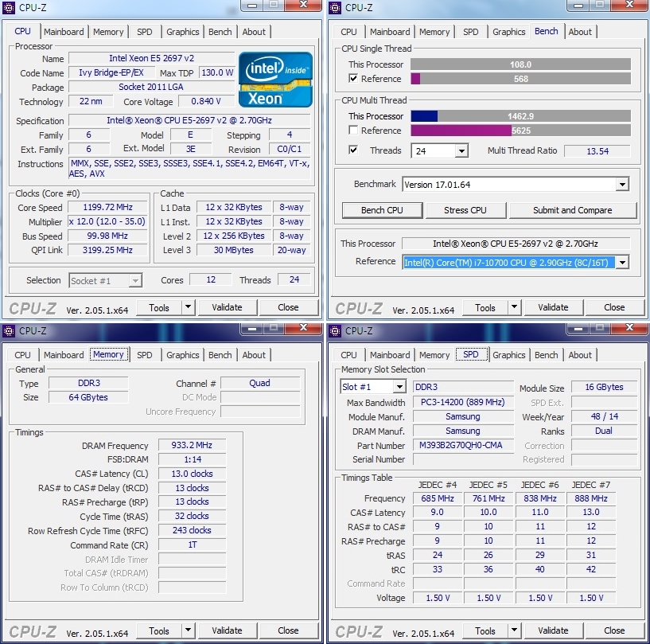Toggle the Reference checkbox under CPU Single Thread

coord(353,78)
